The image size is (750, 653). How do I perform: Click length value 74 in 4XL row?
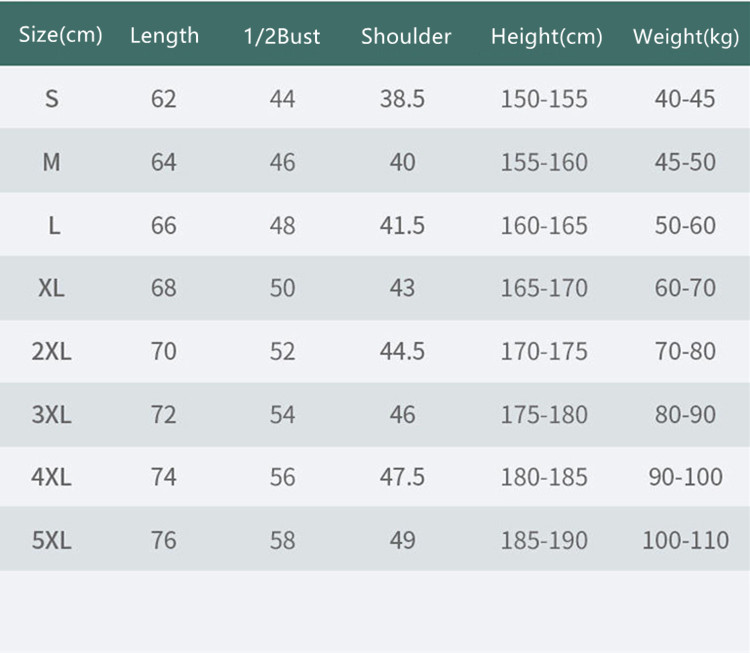point(163,477)
